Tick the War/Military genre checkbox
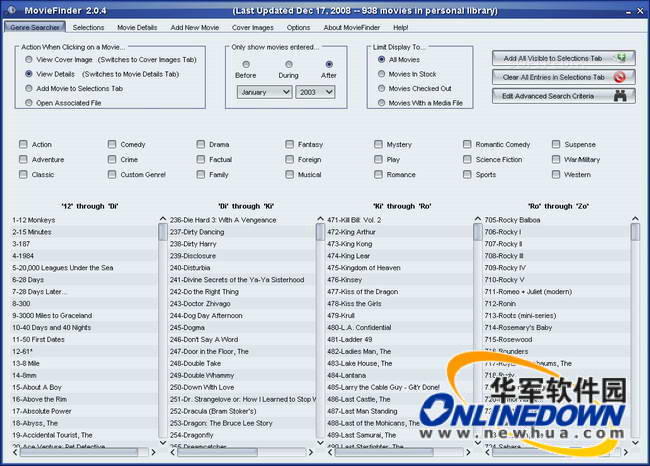The width and height of the screenshot is (650, 466). pyautogui.click(x=556, y=159)
